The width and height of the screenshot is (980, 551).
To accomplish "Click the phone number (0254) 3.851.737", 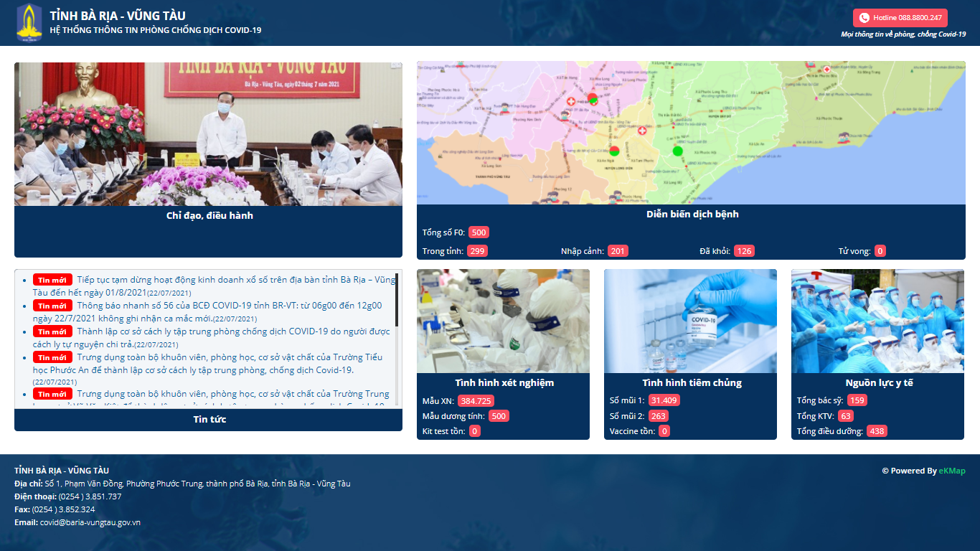I will pyautogui.click(x=90, y=496).
